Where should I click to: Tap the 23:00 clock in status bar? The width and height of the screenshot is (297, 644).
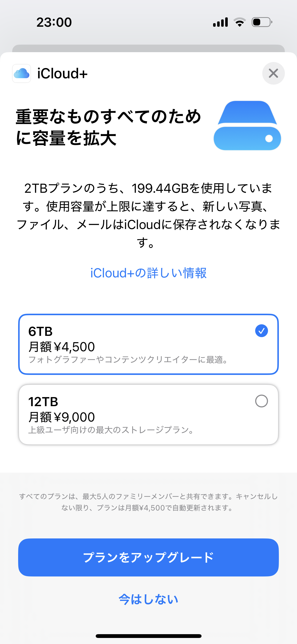pos(54,22)
